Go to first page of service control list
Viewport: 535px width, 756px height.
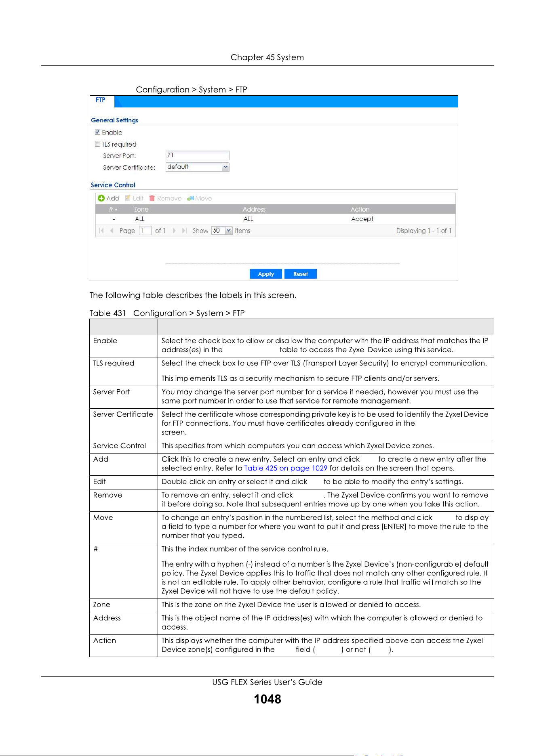pos(101,231)
